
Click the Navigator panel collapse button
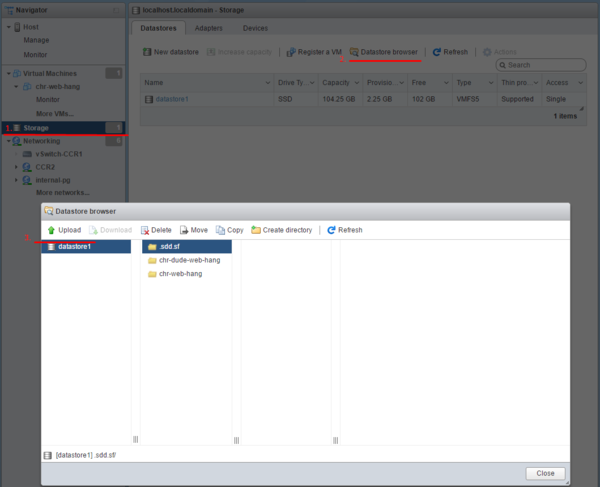pyautogui.click(x=116, y=10)
